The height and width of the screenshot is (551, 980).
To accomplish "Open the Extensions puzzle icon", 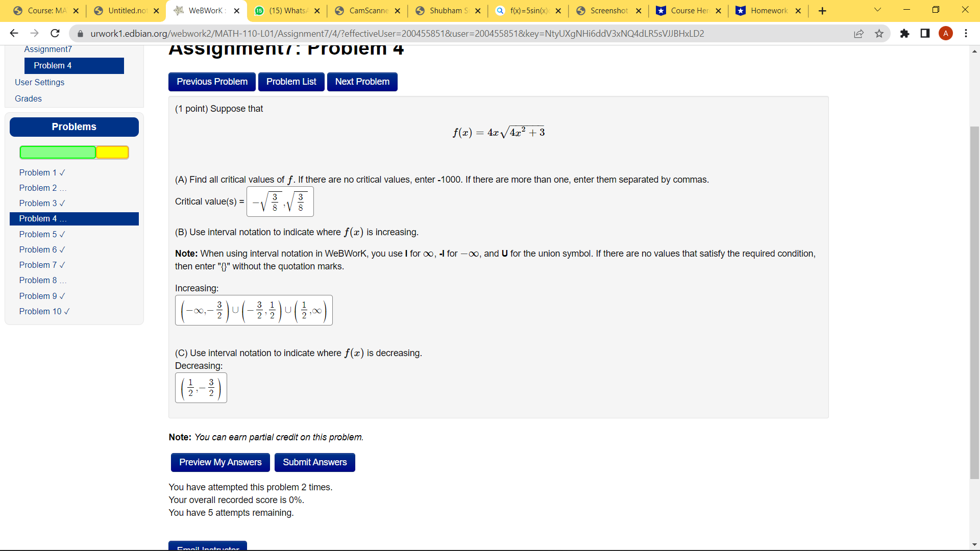I will pos(904,34).
